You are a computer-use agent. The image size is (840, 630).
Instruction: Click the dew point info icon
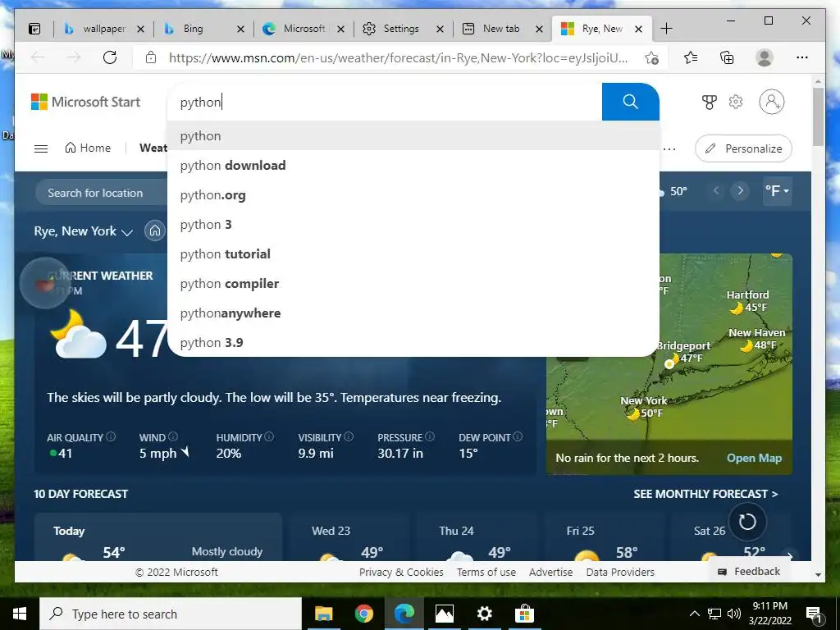point(518,436)
